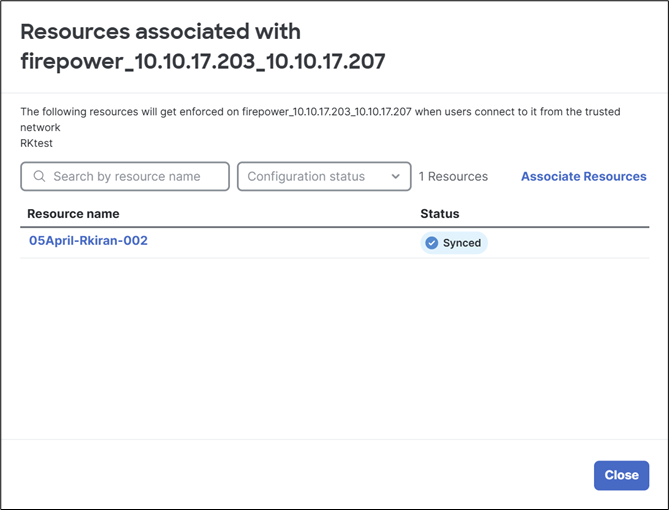Expand the chevron arrow beside Configuration status
Screen dimensions: 669x510
[x=396, y=176]
